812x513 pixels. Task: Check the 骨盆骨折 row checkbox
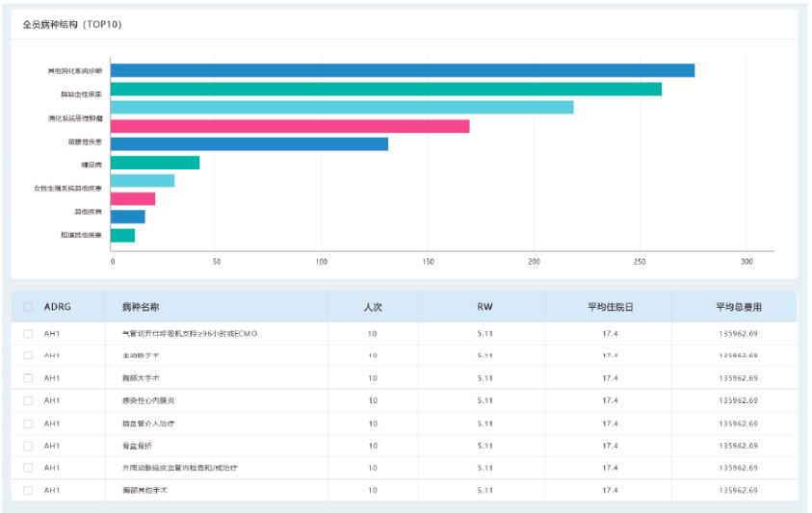(28, 446)
